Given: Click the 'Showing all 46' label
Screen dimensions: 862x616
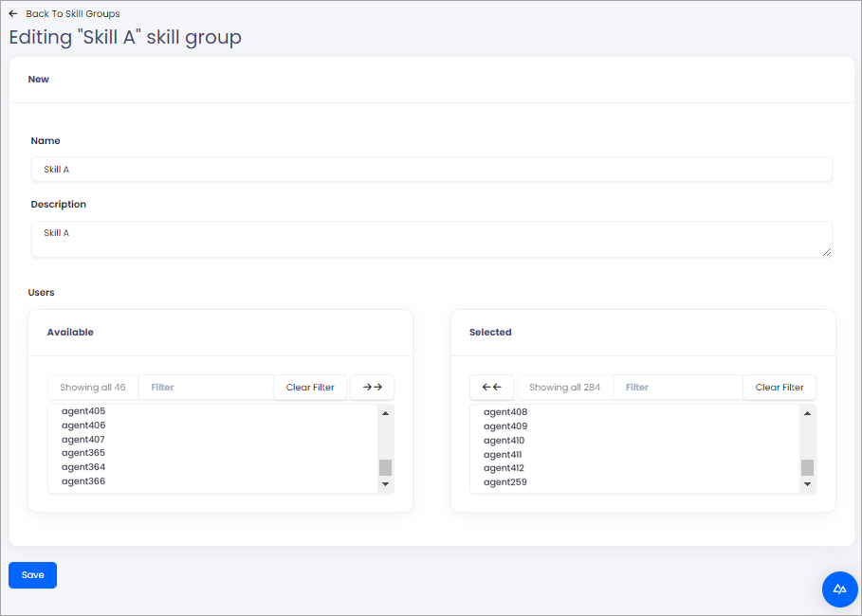Looking at the screenshot, I should [x=93, y=388].
